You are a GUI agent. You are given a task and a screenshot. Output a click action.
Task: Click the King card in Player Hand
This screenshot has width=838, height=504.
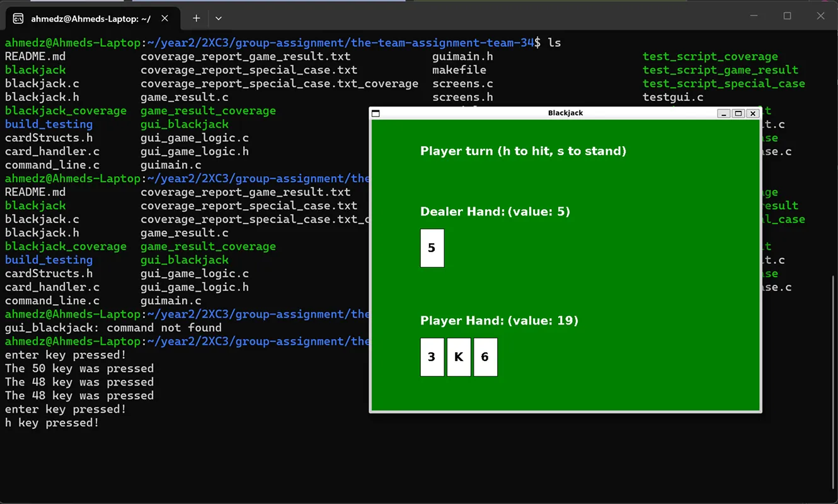458,357
